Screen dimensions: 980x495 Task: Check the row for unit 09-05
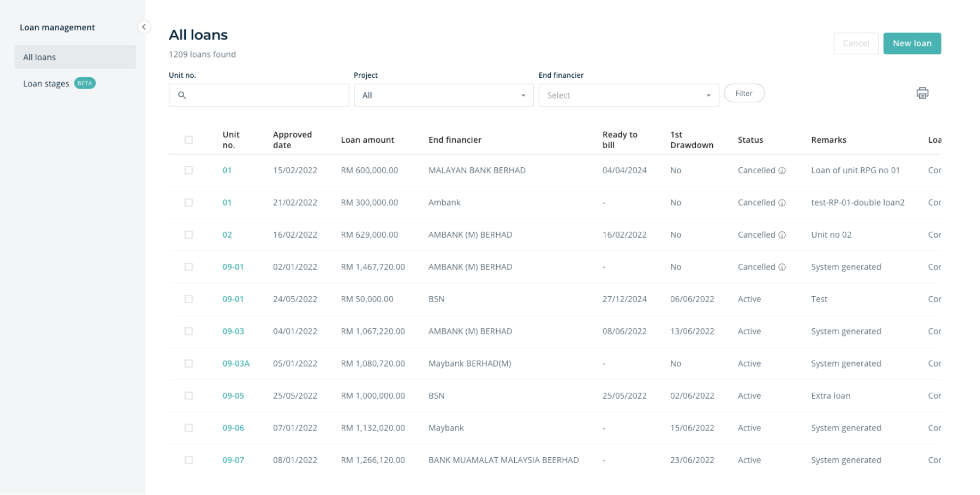[188, 396]
